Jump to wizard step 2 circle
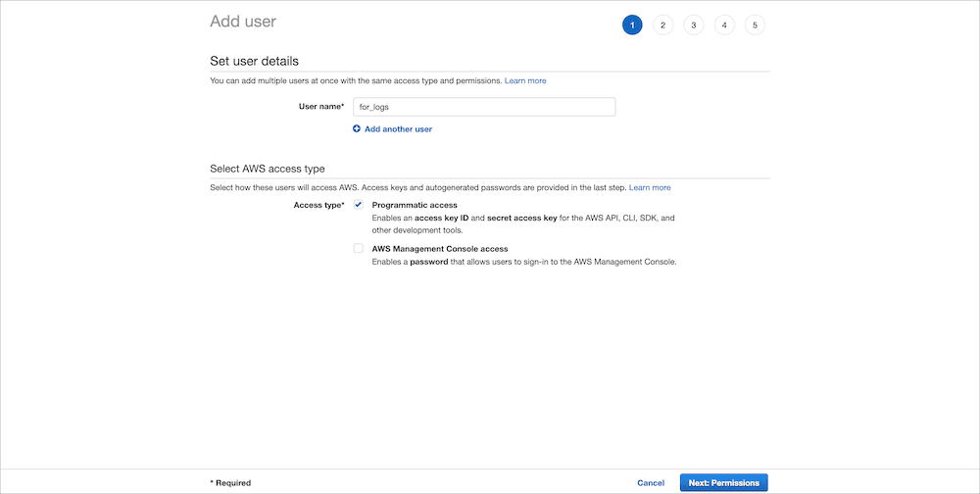The width and height of the screenshot is (980, 494). [663, 25]
